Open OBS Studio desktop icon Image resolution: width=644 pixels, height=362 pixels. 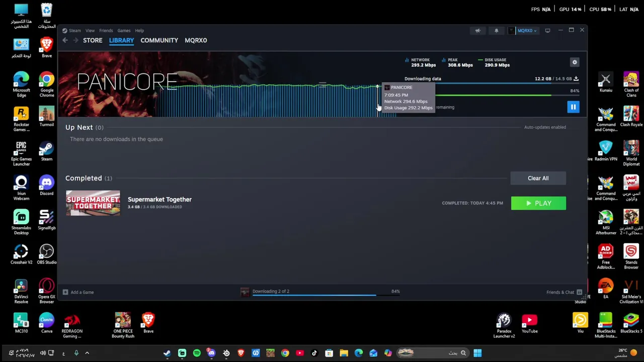(x=47, y=254)
